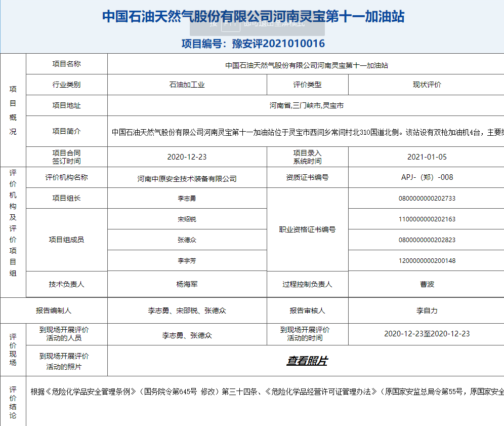504x426 pixels.
Task: Select 河南中原安全技术装备有限公司
Action: [187, 179]
